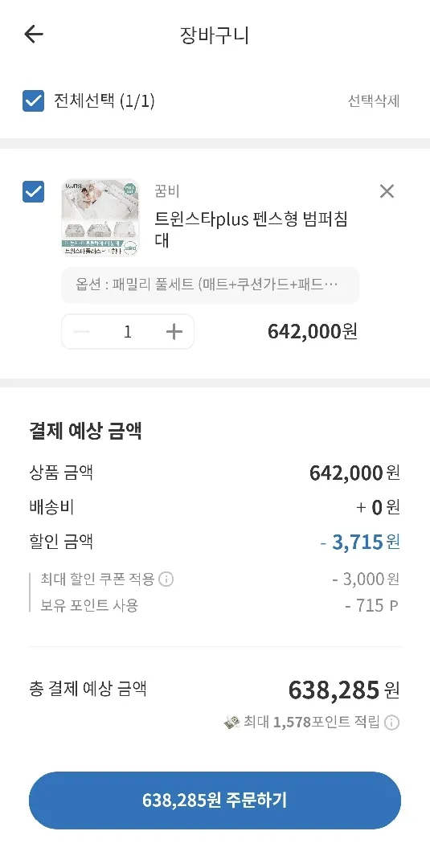Open the bumper bed product thumbnail
Image resolution: width=430 pixels, height=868 pixels.
click(x=100, y=218)
